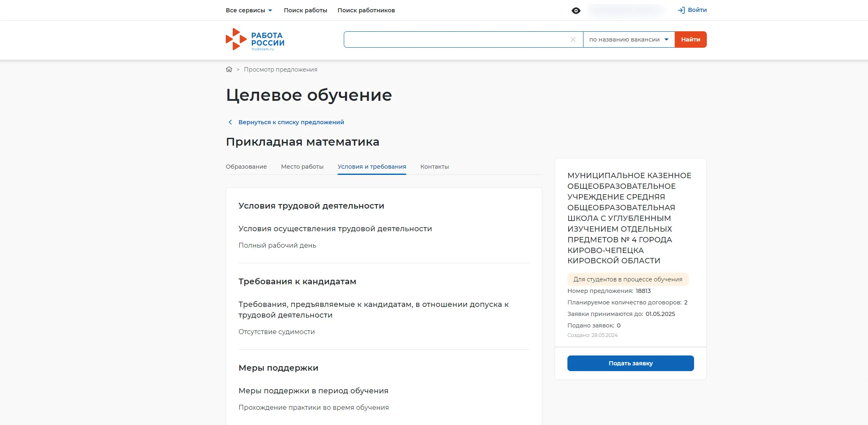The height and width of the screenshot is (425, 868).
Task: Click the deadline date 01.05.2025
Action: pyautogui.click(x=660, y=314)
